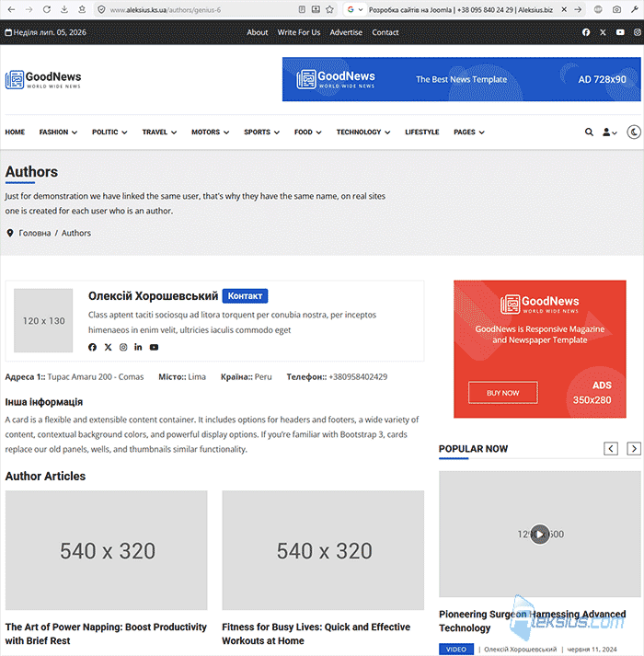644x656 pixels.
Task: Click the GoodNews site logo
Action: coord(43,79)
